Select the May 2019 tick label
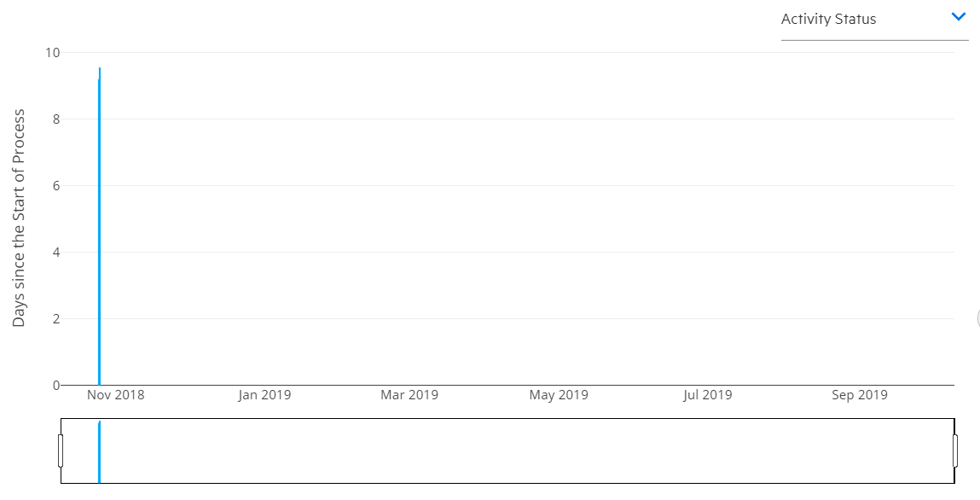Viewport: 980px width, 500px height. [x=559, y=394]
